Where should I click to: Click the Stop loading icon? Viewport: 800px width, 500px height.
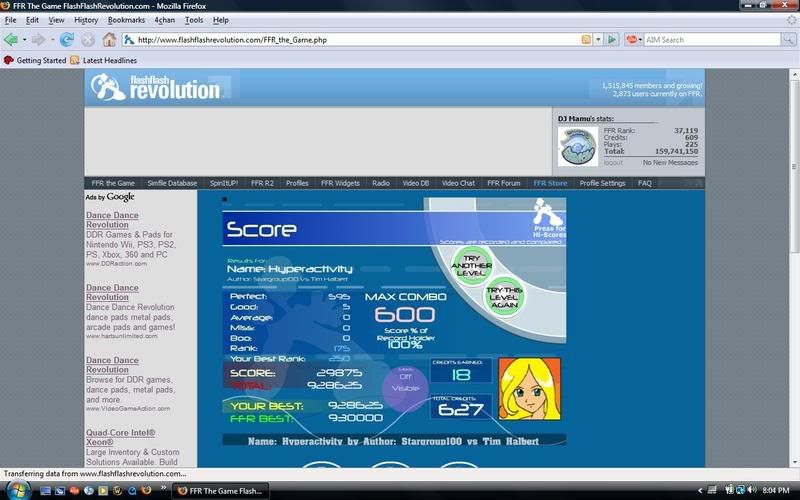point(88,40)
